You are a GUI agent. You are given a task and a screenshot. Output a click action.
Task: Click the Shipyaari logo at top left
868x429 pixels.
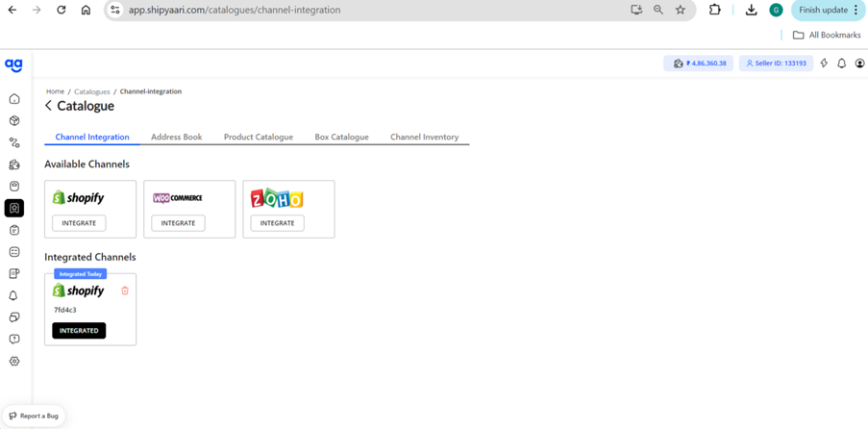pos(13,64)
